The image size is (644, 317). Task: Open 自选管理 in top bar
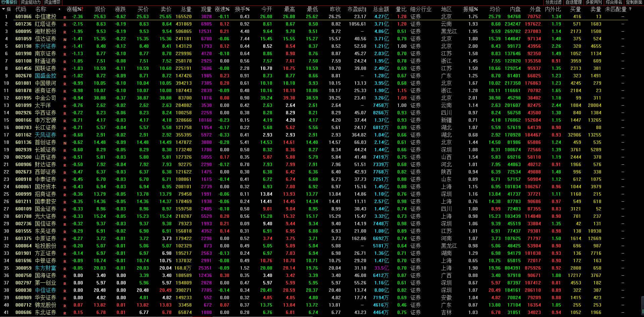[574, 2]
